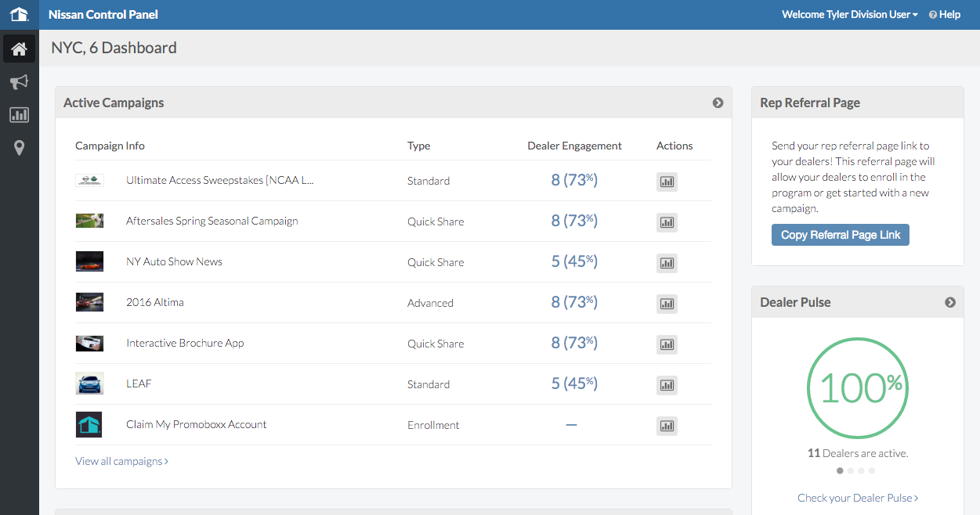Click the Type column header

[419, 146]
